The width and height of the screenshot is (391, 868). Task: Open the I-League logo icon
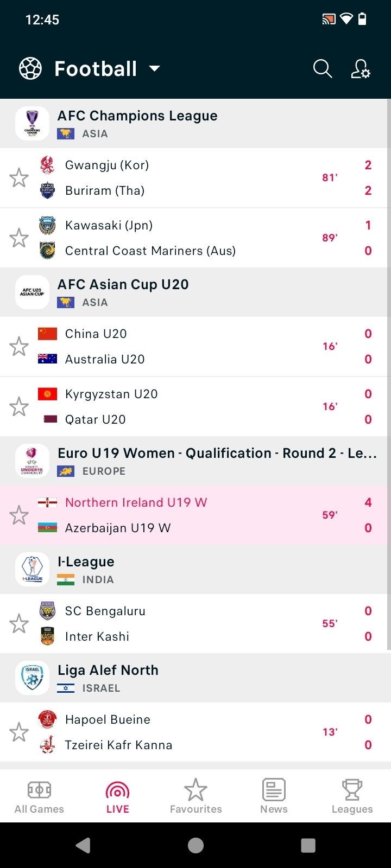32,570
